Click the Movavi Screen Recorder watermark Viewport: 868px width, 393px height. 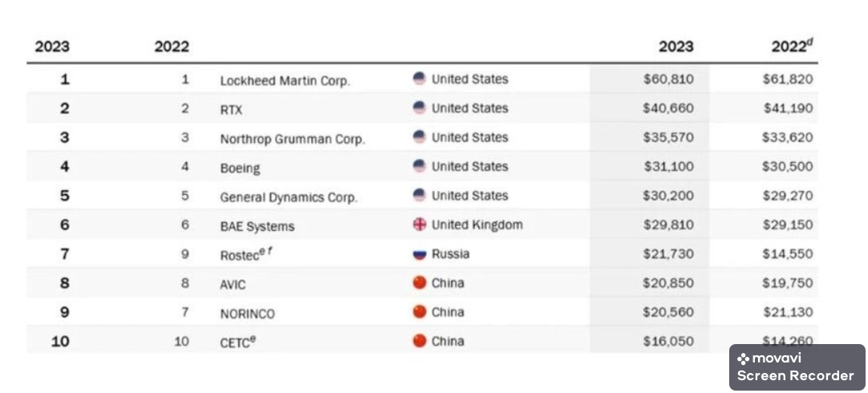tap(797, 367)
